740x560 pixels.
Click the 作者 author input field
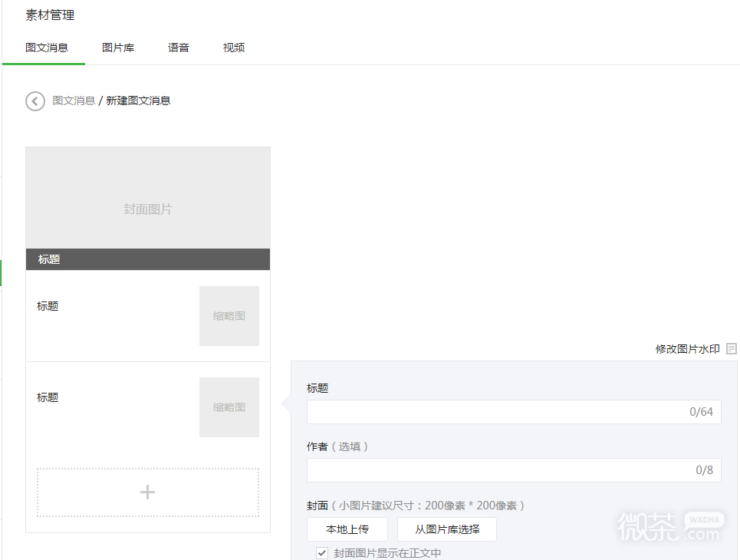coord(514,469)
